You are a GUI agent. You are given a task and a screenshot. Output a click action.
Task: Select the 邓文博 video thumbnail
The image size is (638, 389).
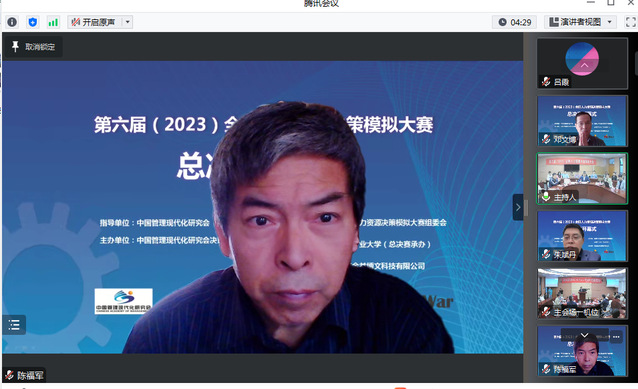click(x=582, y=121)
